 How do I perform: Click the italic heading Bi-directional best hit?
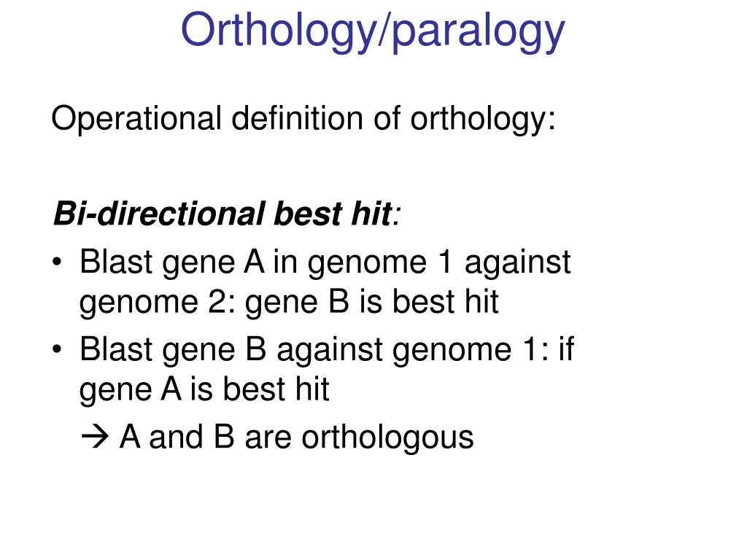[227, 214]
